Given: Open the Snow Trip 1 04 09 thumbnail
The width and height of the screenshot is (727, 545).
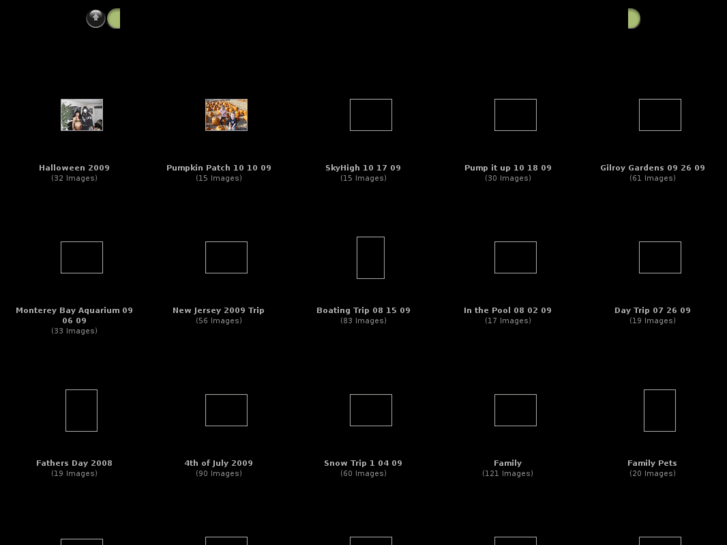Looking at the screenshot, I should 371,410.
